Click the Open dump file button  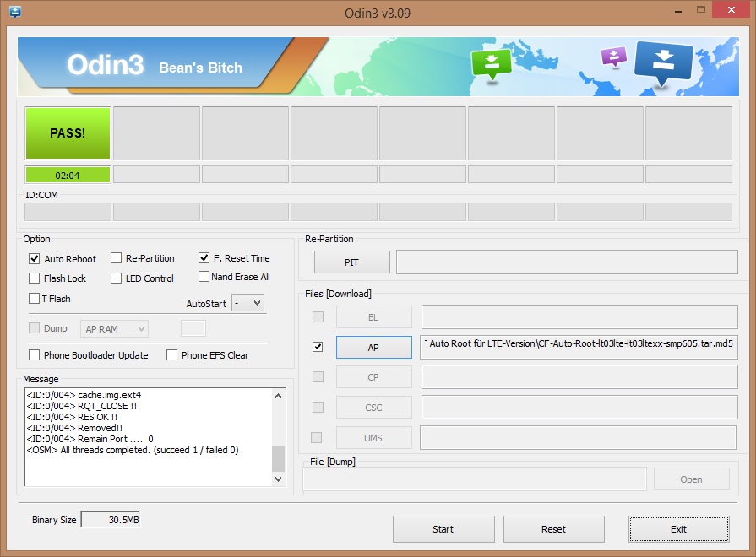(x=692, y=479)
